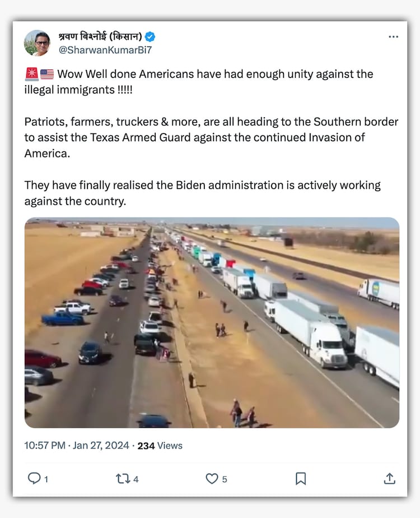420x518 pixels.
Task: Open the Jan 27, 2024 date link
Action: pyautogui.click(x=101, y=445)
